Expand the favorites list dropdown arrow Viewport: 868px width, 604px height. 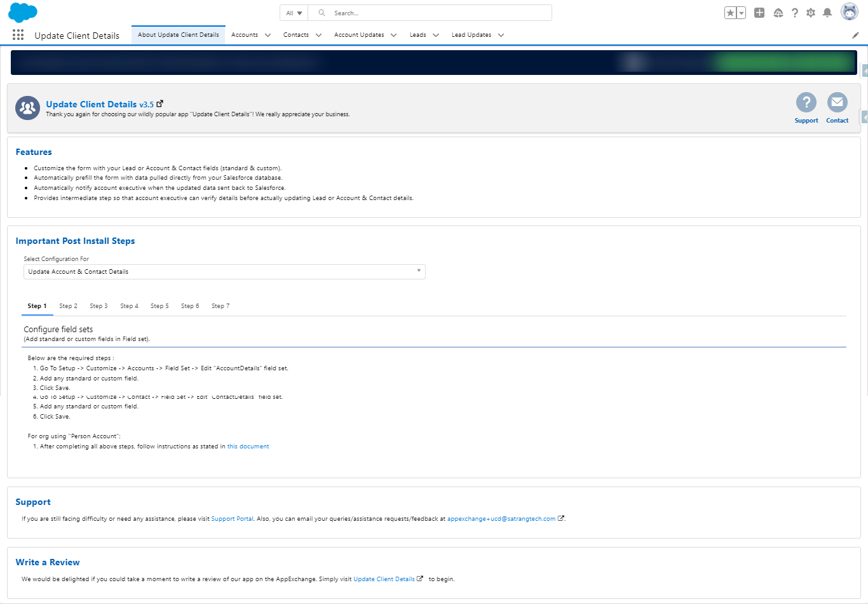coord(742,13)
